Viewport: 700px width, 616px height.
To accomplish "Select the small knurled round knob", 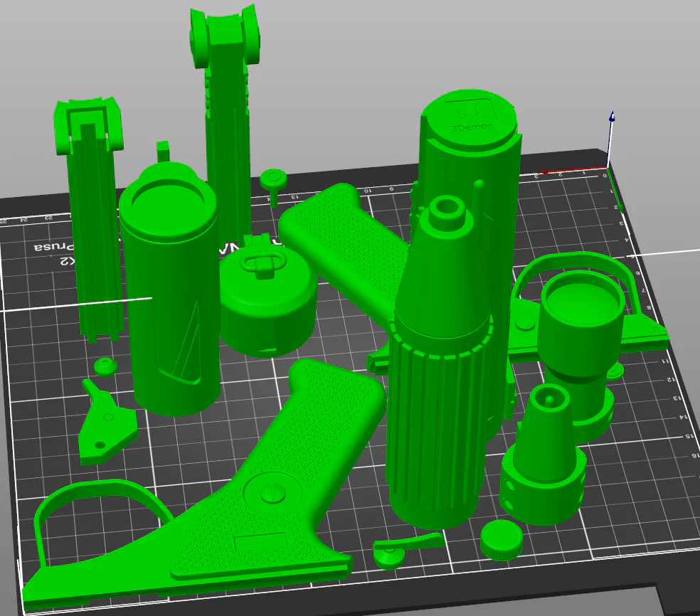I will pyautogui.click(x=502, y=539).
